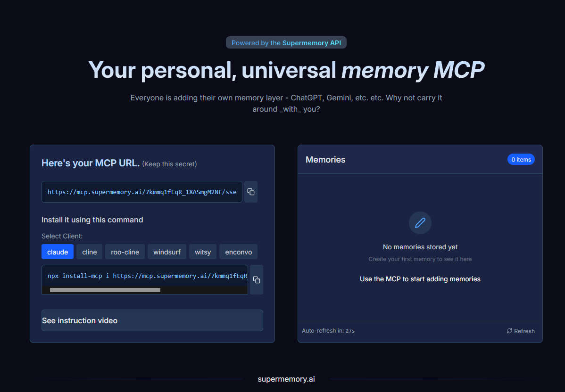
Task: Open the See instruction video button
Action: pos(152,320)
